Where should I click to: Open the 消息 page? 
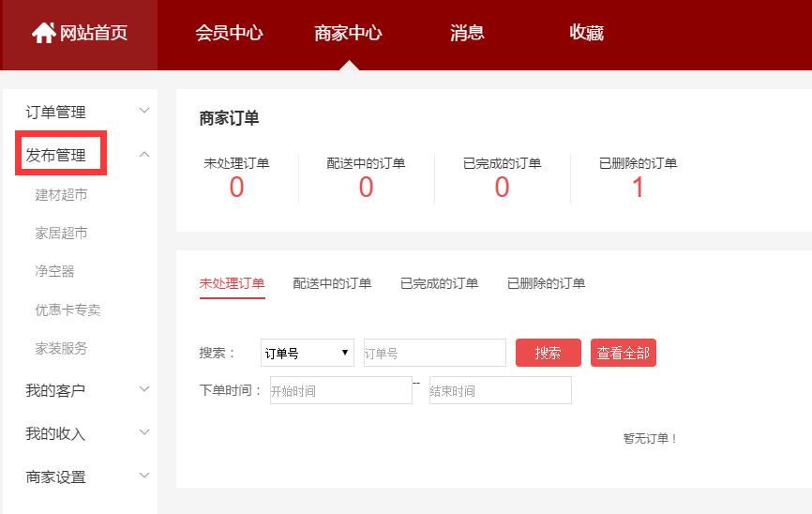tap(467, 33)
